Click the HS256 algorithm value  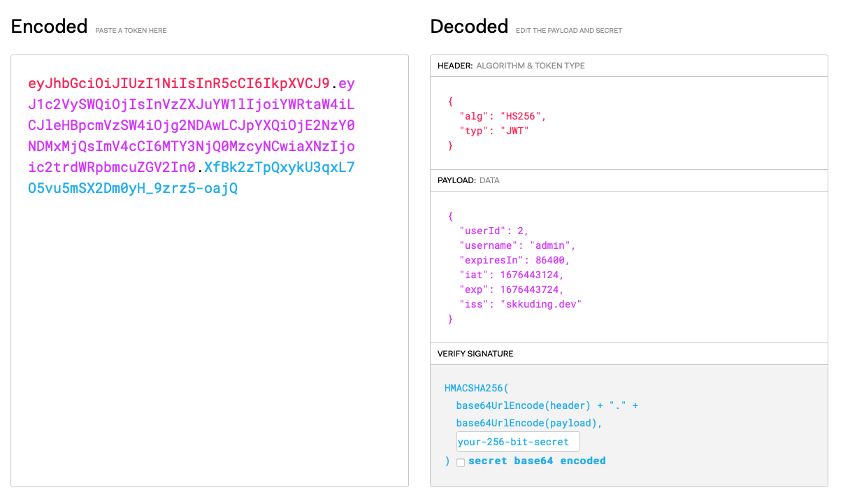point(523,116)
